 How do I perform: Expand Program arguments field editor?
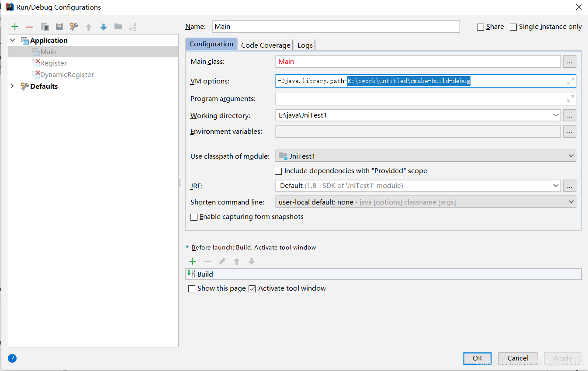pos(571,99)
